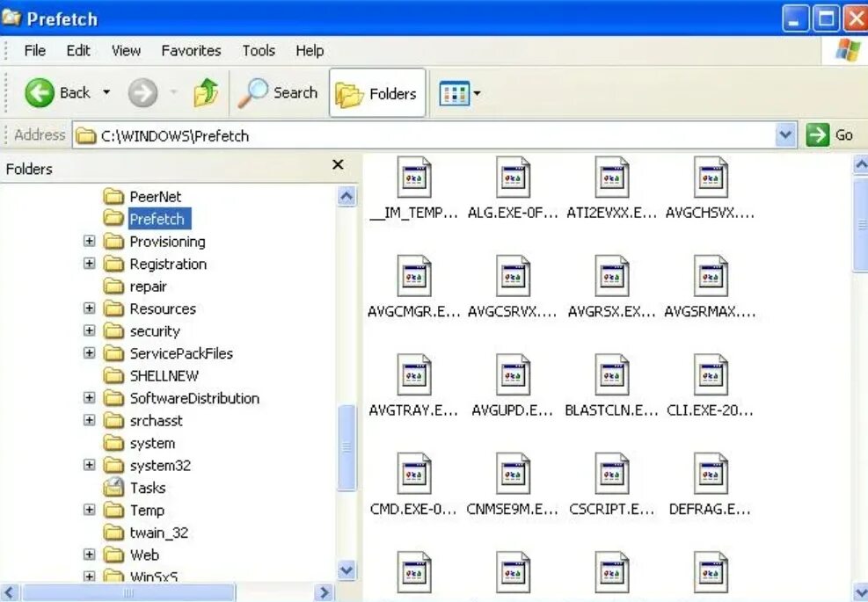Expand the Resources folder
The width and height of the screenshot is (868, 602).
pyautogui.click(x=89, y=308)
